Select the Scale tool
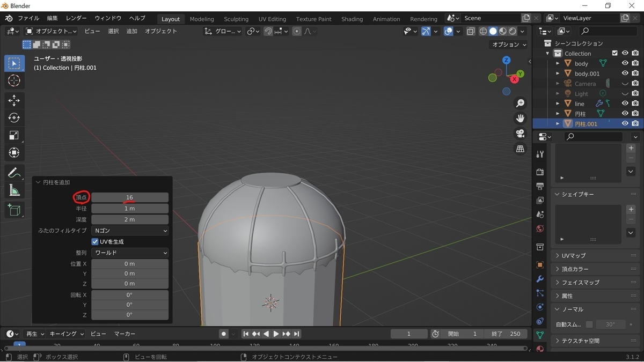This screenshot has width=644, height=362. (14, 135)
